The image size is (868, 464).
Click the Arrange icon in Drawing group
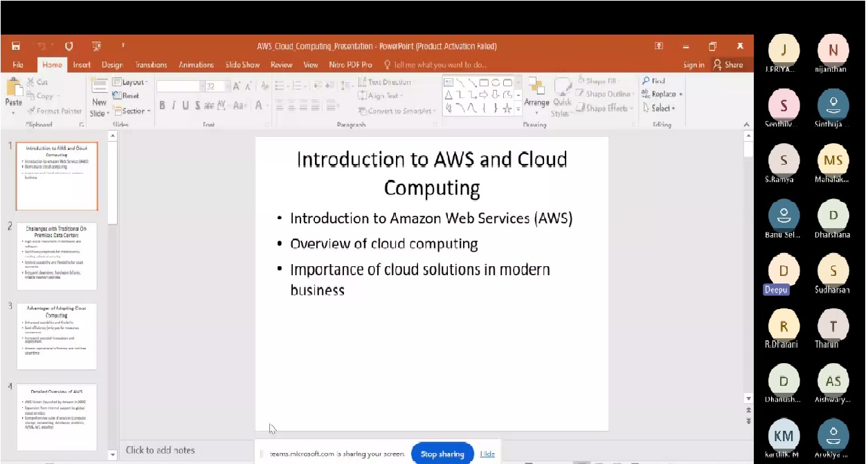point(536,87)
